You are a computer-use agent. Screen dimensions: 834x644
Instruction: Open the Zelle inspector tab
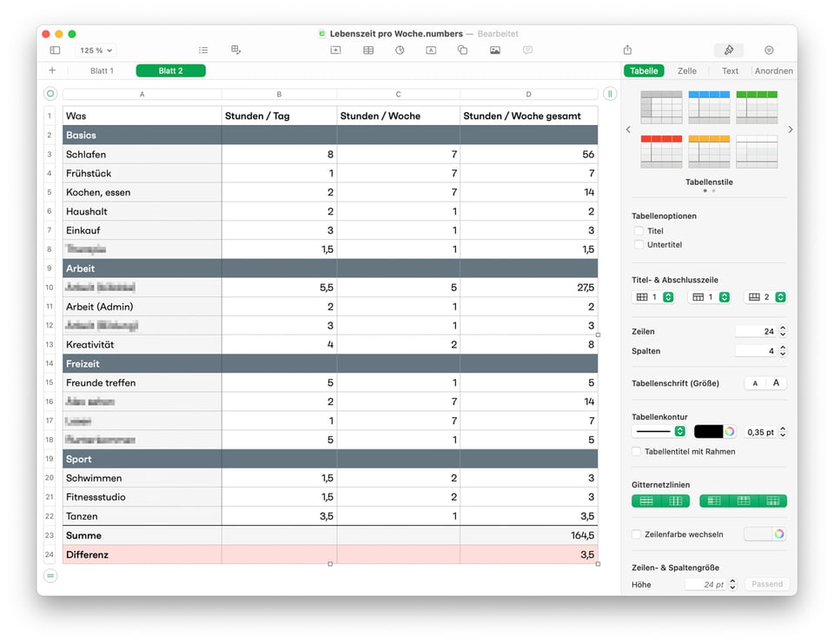pyautogui.click(x=686, y=70)
